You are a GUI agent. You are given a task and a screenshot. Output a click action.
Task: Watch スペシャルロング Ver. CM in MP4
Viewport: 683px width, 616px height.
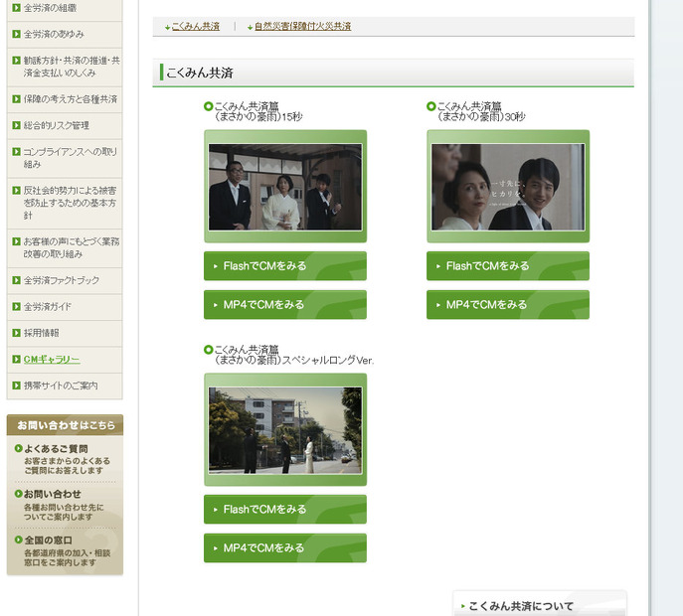[285, 548]
